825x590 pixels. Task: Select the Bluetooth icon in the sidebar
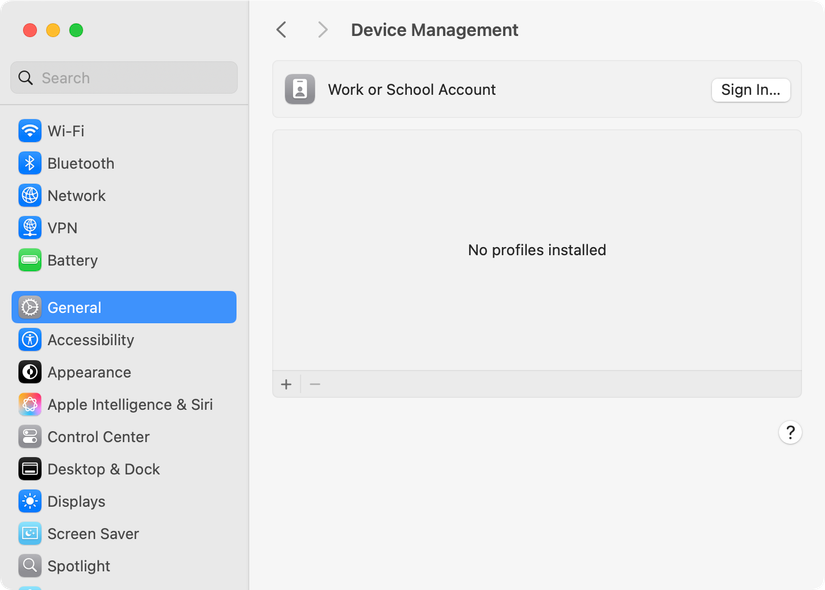click(x=29, y=163)
